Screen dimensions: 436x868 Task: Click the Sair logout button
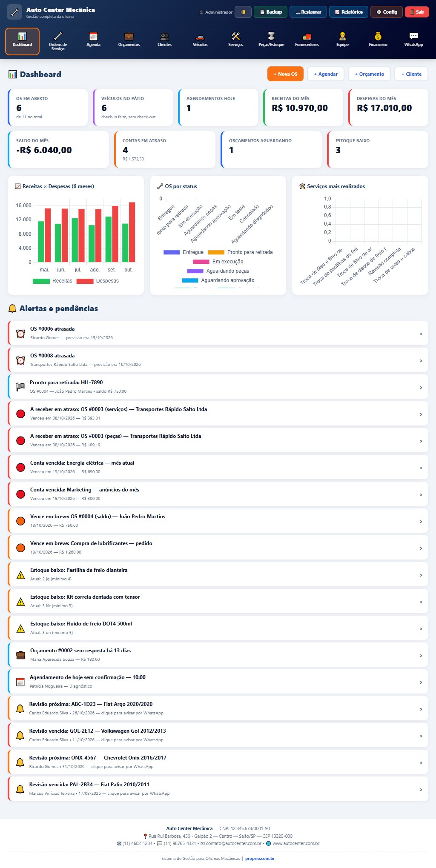[x=417, y=12]
